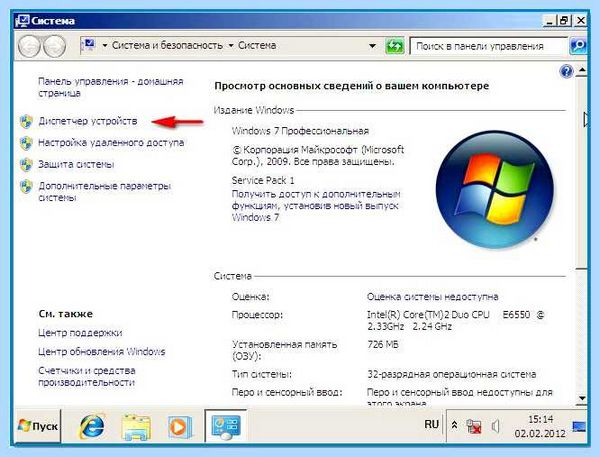This screenshot has height=457, width=600.
Task: Click the search magnifier icon
Action: coord(578,46)
